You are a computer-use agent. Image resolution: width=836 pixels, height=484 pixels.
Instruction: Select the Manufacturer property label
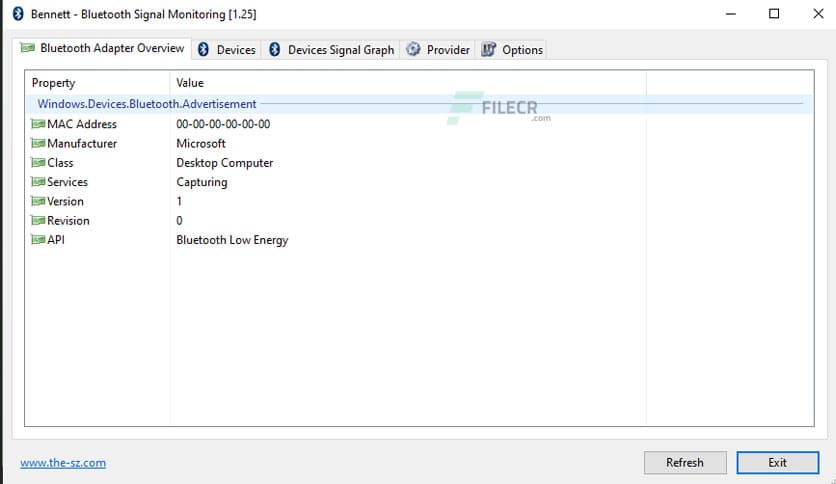tap(82, 143)
